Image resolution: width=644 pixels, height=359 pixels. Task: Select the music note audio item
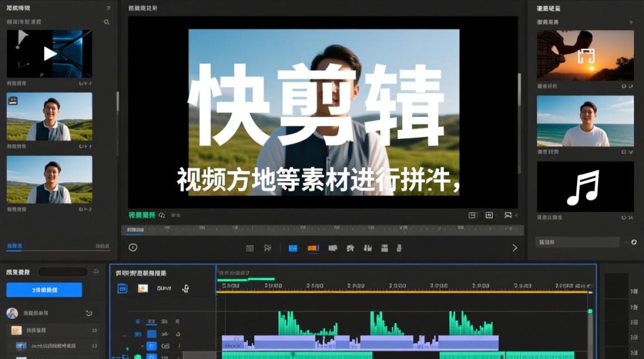(x=585, y=187)
